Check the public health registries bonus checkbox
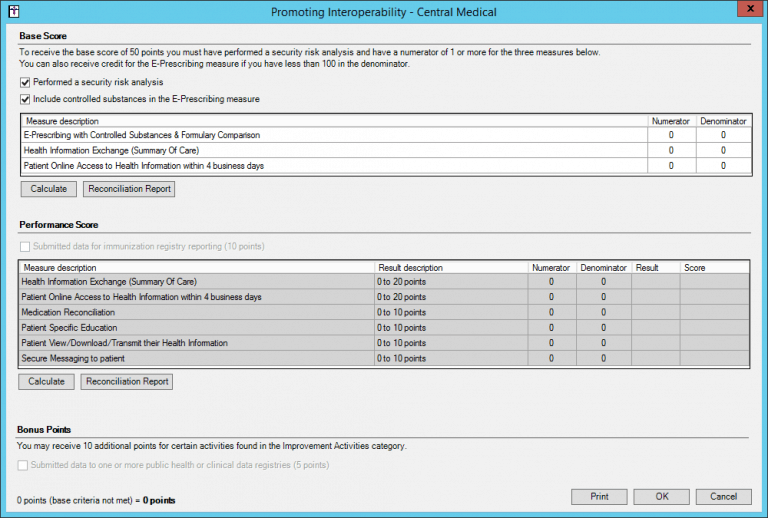The height and width of the screenshot is (518, 768). (x=25, y=465)
